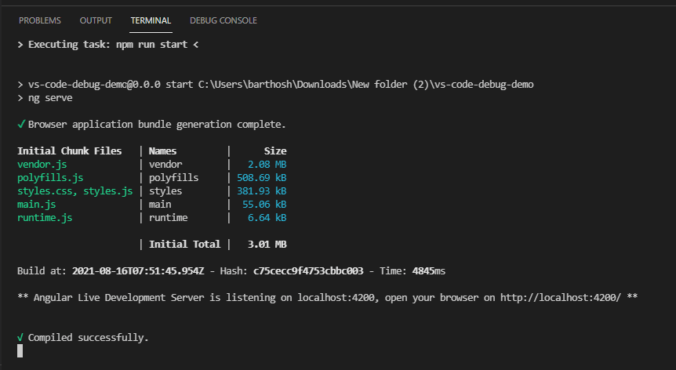Click the vendor.js file name
This screenshot has height=370, width=676.
(x=42, y=164)
